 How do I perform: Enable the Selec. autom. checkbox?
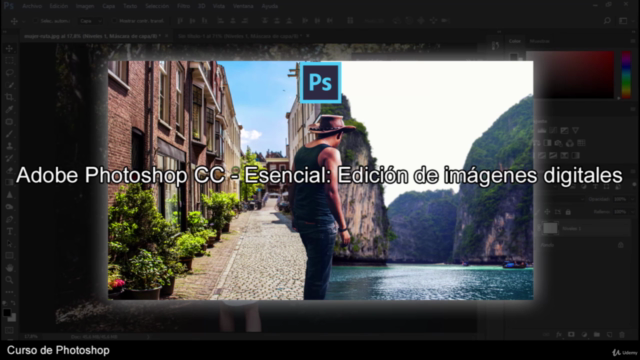[36, 21]
